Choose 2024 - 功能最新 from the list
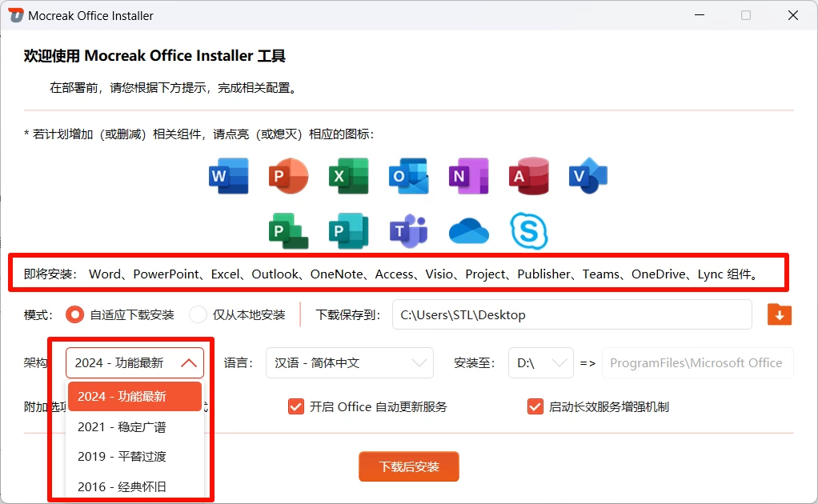The image size is (818, 504). pyautogui.click(x=134, y=397)
